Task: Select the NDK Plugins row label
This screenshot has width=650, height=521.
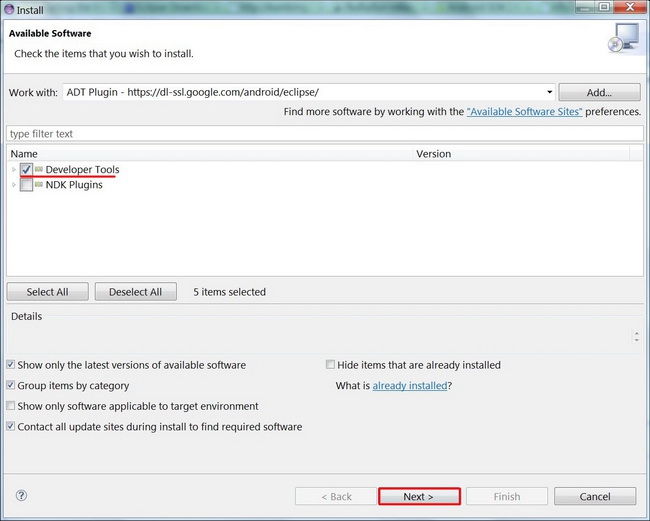Action: (x=74, y=185)
